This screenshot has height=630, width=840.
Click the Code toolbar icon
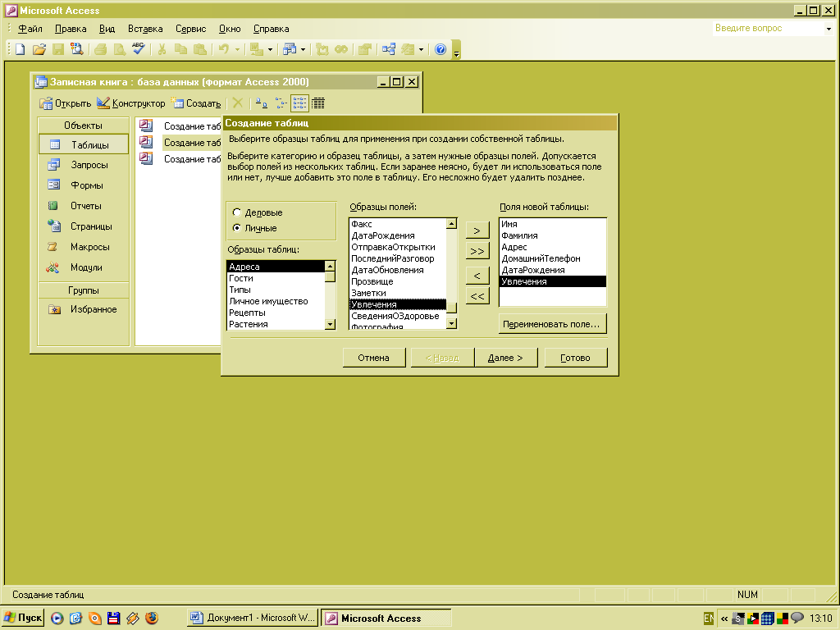tap(322, 49)
